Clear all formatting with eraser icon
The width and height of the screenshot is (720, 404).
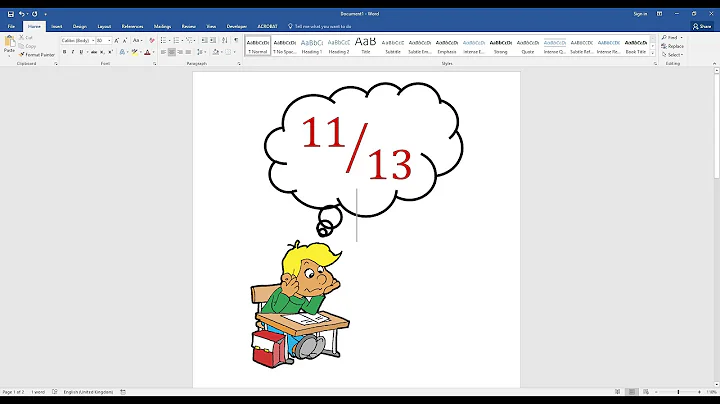pos(152,40)
